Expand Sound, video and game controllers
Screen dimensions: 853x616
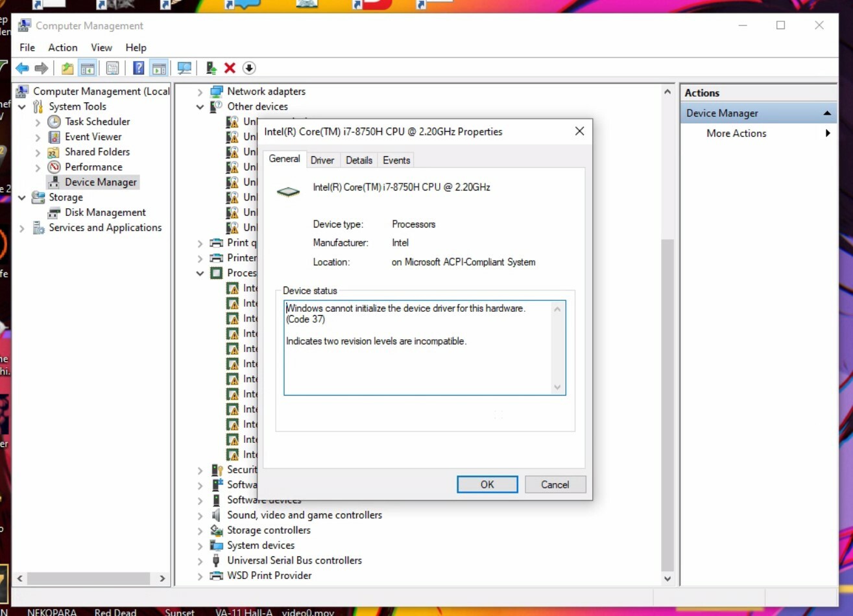click(x=200, y=515)
